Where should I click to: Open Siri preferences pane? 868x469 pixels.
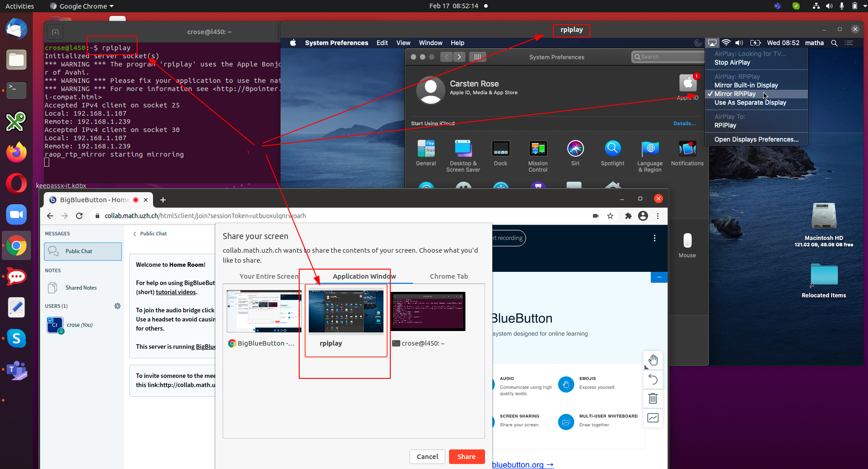pyautogui.click(x=575, y=153)
